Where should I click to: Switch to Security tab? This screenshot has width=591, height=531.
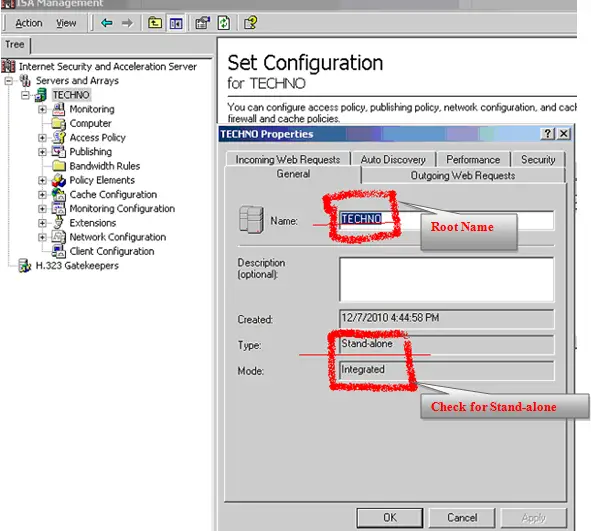click(538, 160)
